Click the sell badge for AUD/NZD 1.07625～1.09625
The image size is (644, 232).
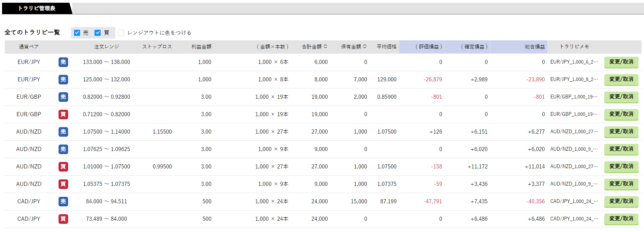(63, 149)
